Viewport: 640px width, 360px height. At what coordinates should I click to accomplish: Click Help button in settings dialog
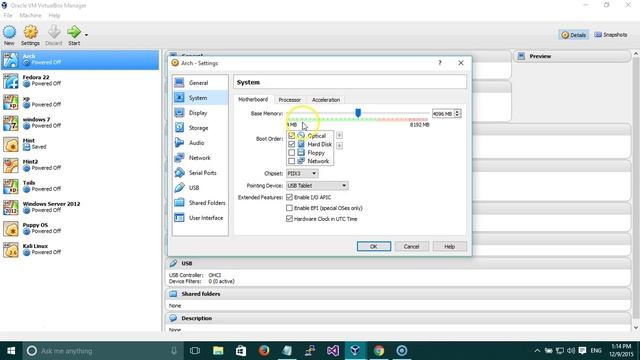pyautogui.click(x=449, y=247)
